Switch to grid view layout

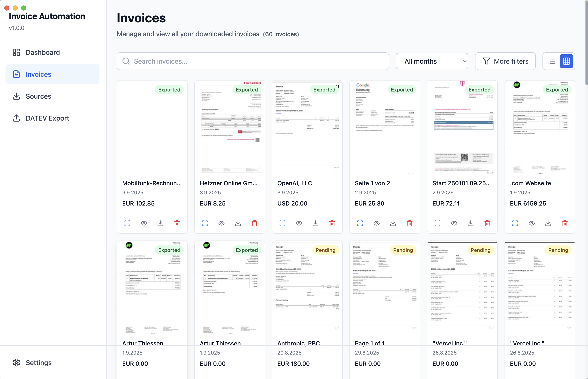click(x=566, y=61)
